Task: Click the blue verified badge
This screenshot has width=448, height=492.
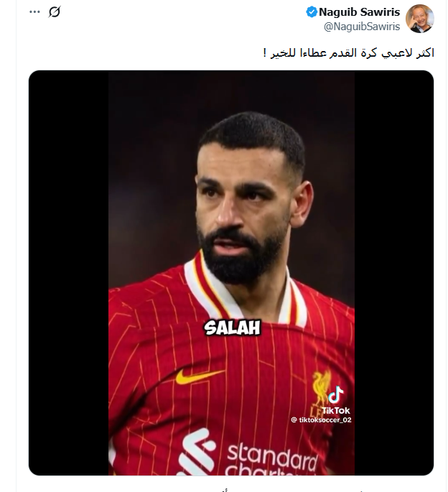Action: 312,12
